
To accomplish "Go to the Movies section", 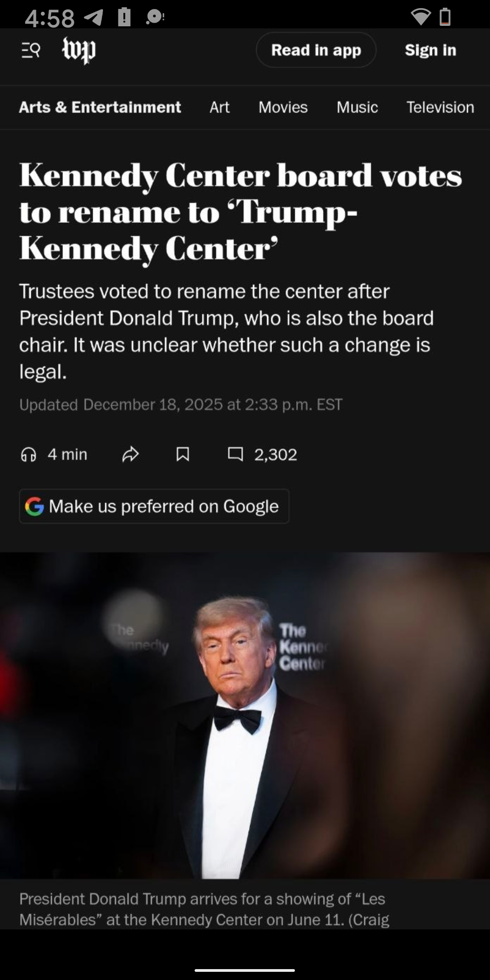I will tap(283, 107).
